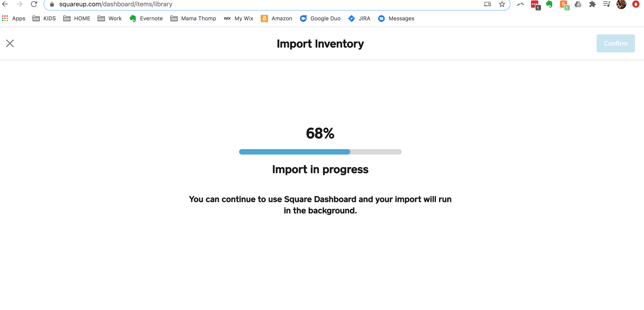Open the Work bookmark folder
Viewport: 644px width, 310px height.
pos(110,19)
